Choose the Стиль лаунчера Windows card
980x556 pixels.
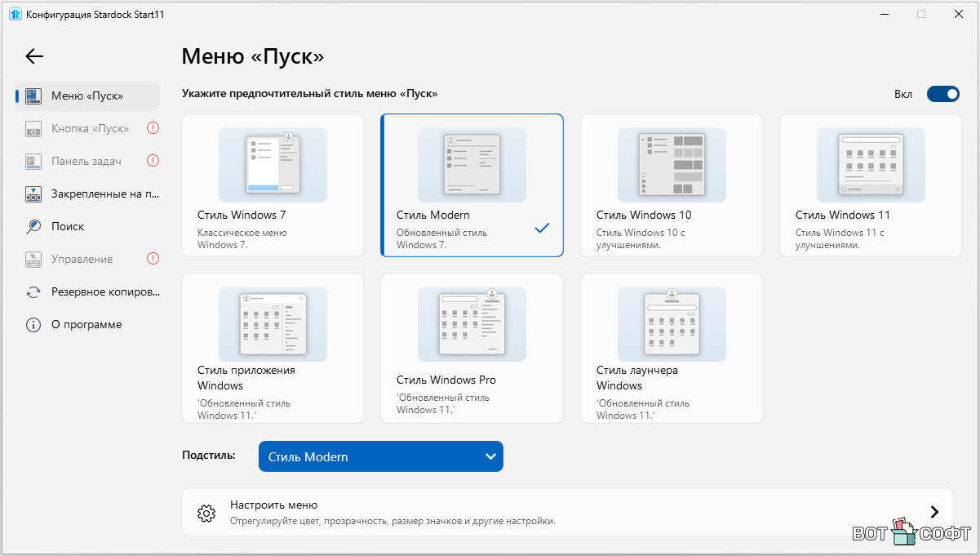pos(671,348)
